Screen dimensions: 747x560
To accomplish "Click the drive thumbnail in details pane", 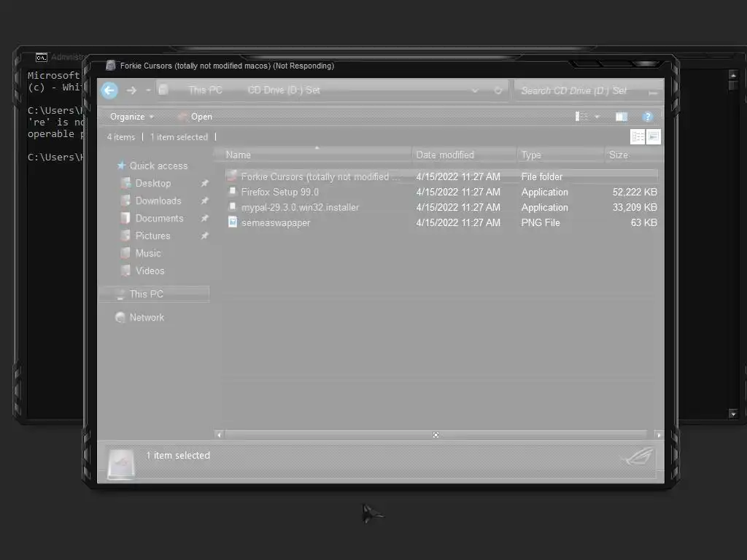I will 121,463.
